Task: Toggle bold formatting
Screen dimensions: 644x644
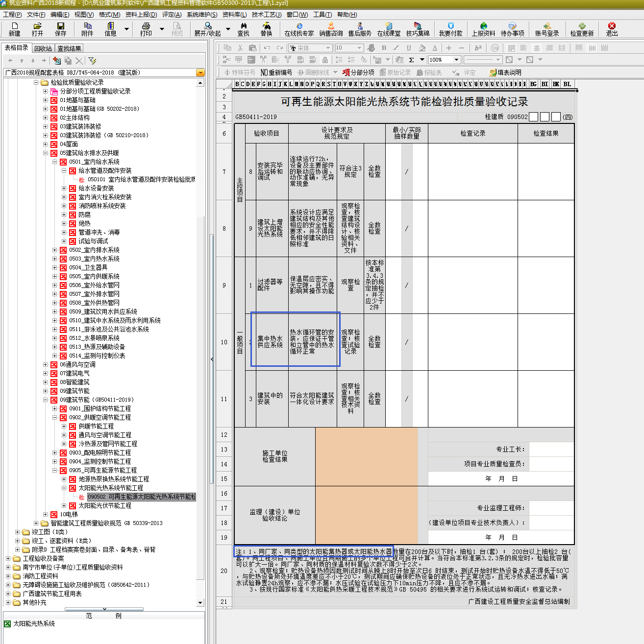Action: tap(384, 48)
